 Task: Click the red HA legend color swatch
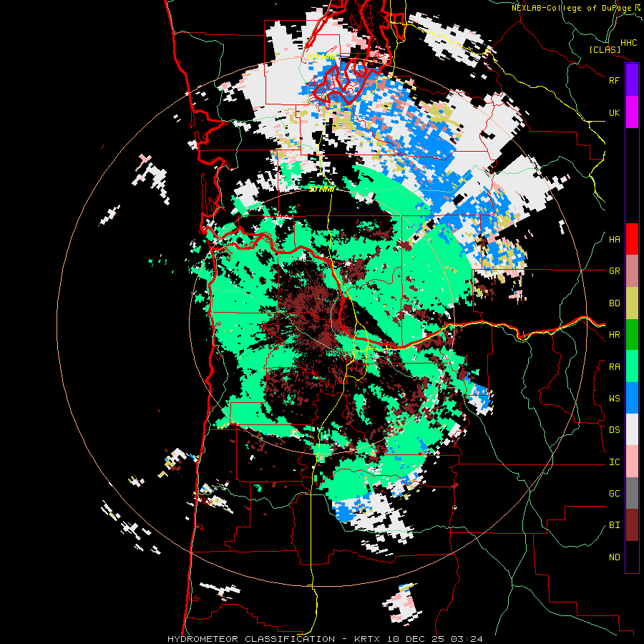click(x=632, y=239)
